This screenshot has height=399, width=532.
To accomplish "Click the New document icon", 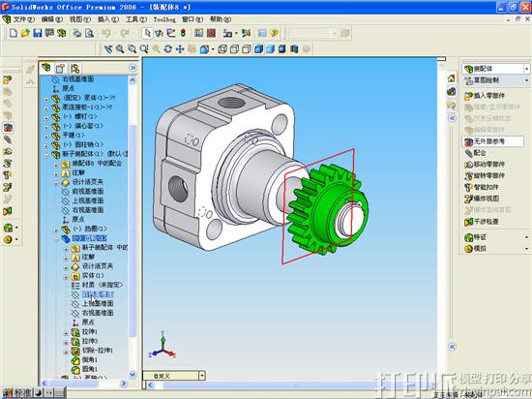I will [14, 33].
